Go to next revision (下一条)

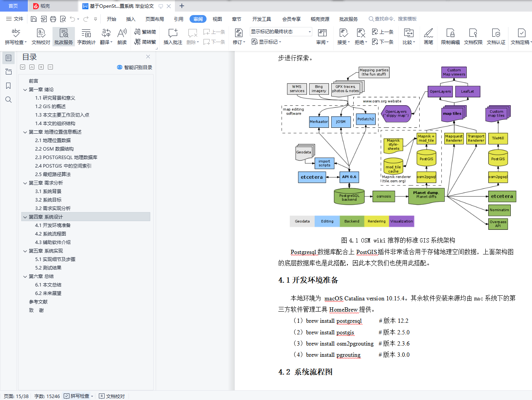point(383,42)
